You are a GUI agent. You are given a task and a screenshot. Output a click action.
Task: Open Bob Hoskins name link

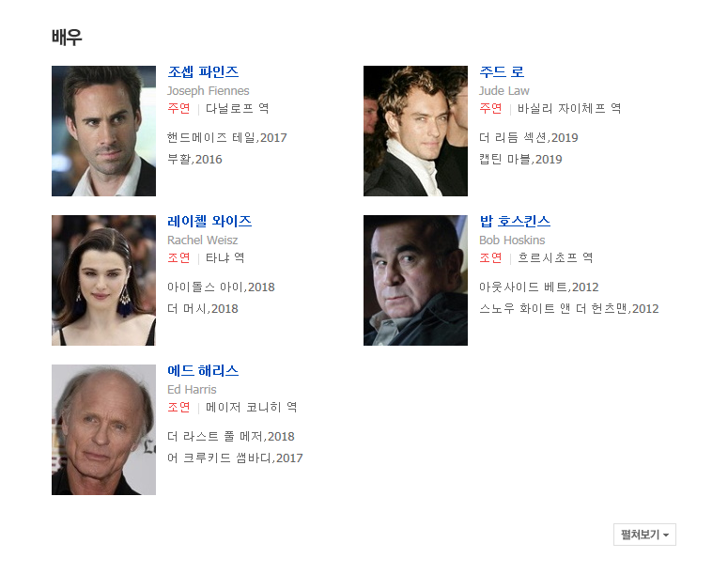tap(515, 221)
